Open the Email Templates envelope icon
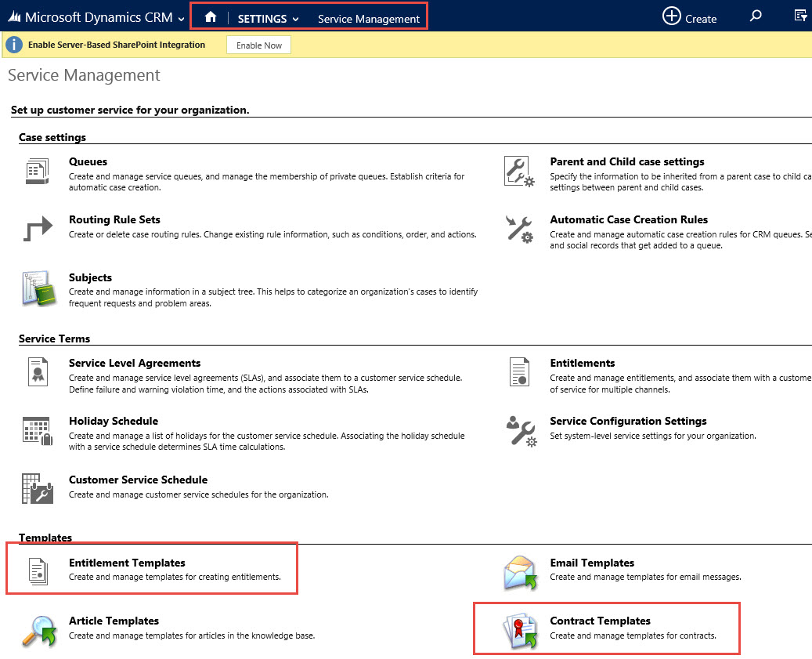Screen dimensions: 812x659 tap(520, 573)
